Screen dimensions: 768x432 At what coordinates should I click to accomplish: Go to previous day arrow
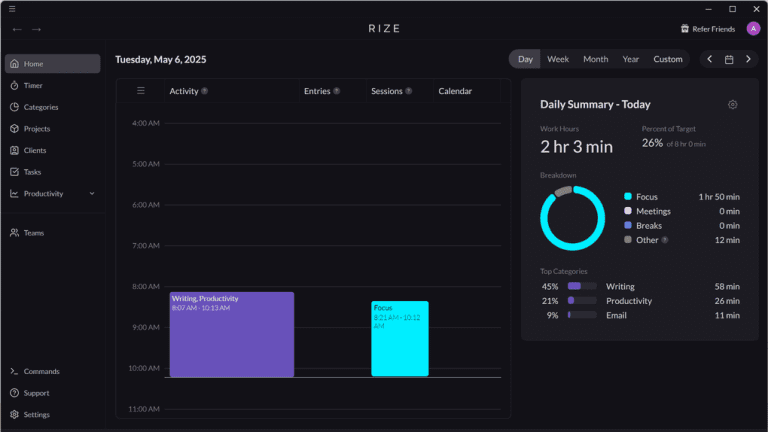(x=710, y=59)
